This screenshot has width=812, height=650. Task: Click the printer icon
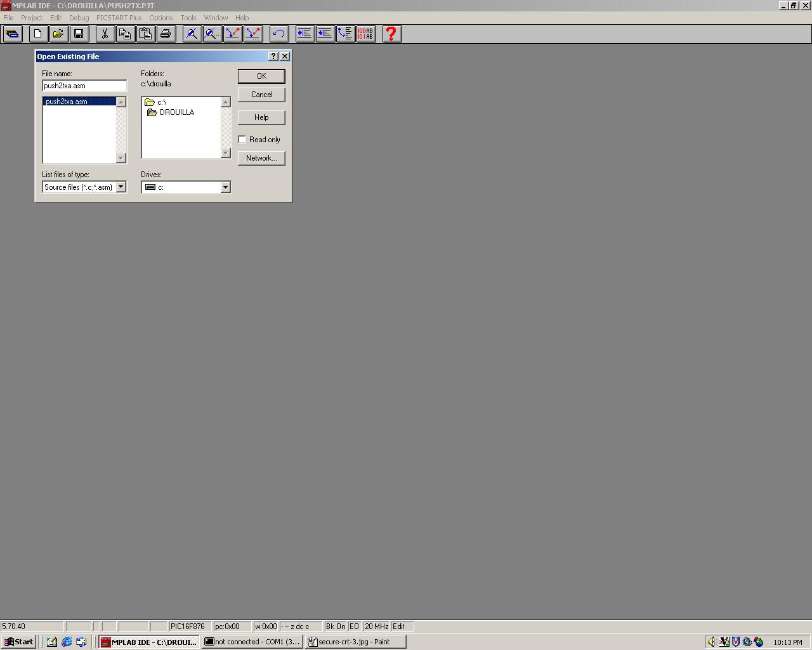[166, 34]
